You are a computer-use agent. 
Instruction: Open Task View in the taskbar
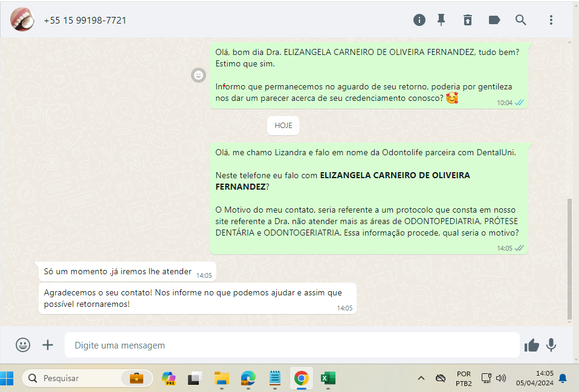[x=195, y=378]
